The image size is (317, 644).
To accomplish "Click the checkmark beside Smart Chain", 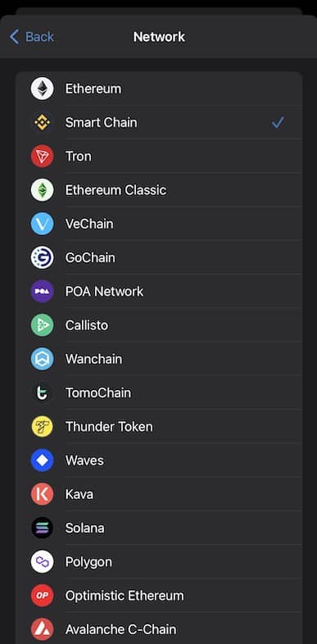I will (x=278, y=122).
